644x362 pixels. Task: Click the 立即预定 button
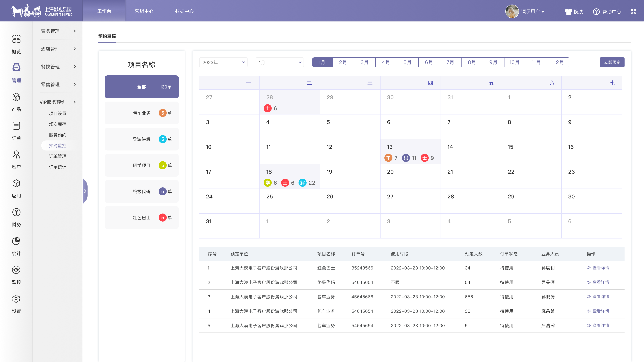(x=612, y=62)
